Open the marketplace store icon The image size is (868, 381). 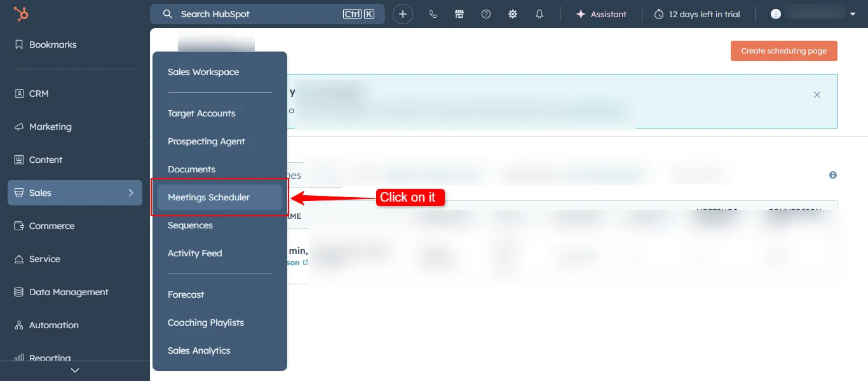pyautogui.click(x=459, y=14)
